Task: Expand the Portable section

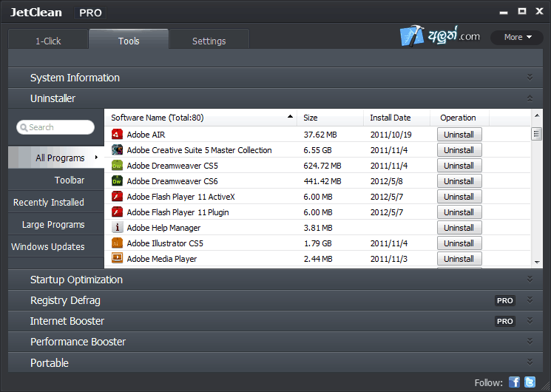Action: [x=530, y=362]
